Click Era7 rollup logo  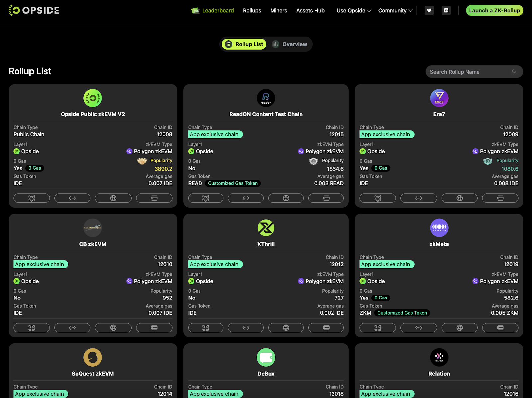[439, 98]
